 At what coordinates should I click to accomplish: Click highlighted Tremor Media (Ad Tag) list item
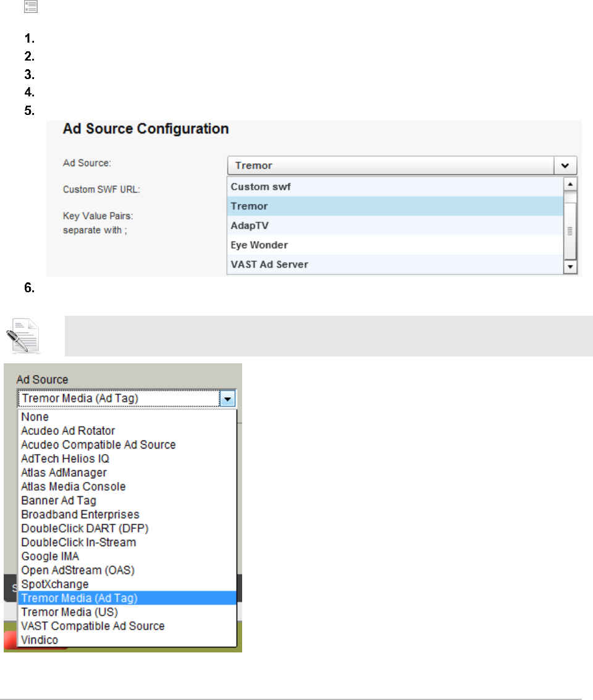point(127,598)
